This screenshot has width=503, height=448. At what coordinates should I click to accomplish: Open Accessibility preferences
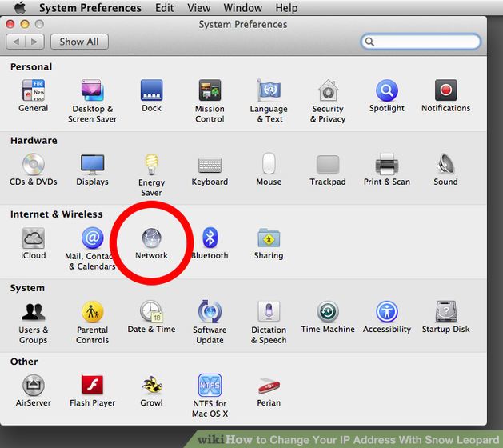tap(387, 317)
